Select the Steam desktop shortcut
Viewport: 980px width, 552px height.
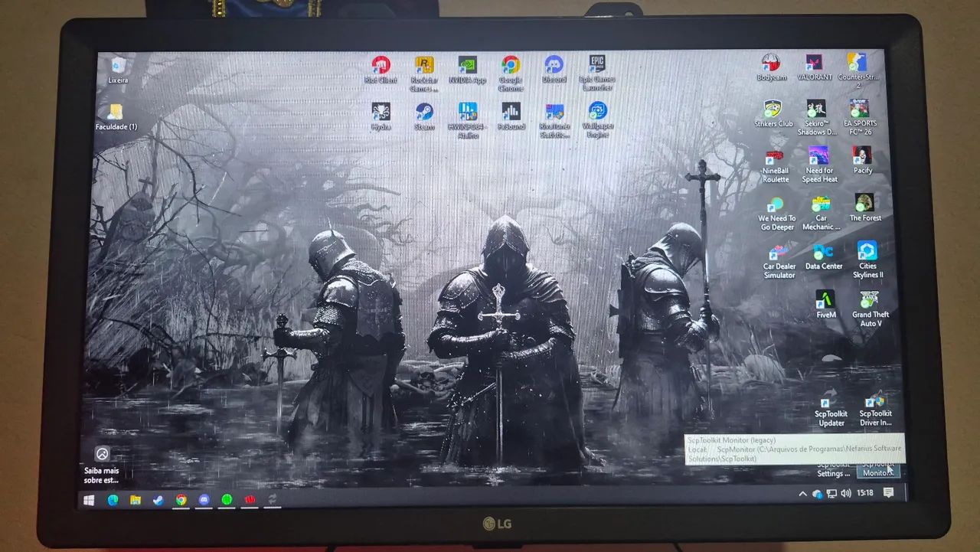(424, 116)
